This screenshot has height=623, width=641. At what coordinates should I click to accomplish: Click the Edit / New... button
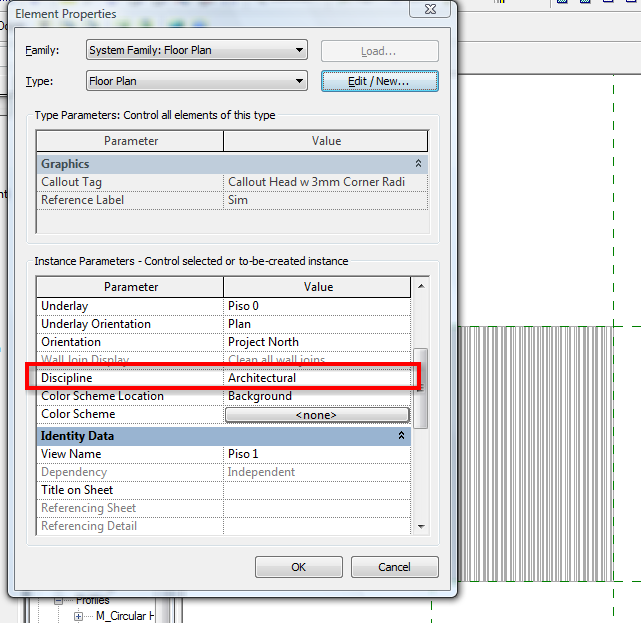pos(379,81)
